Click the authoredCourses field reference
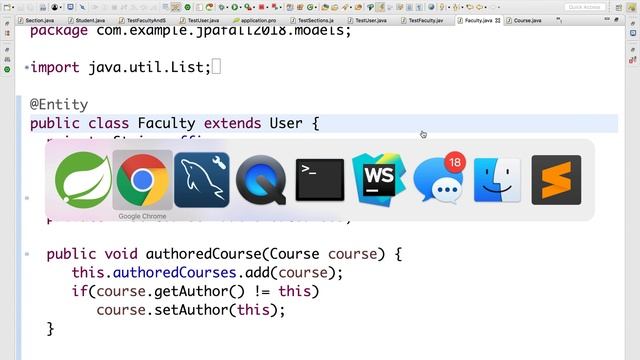 174,273
